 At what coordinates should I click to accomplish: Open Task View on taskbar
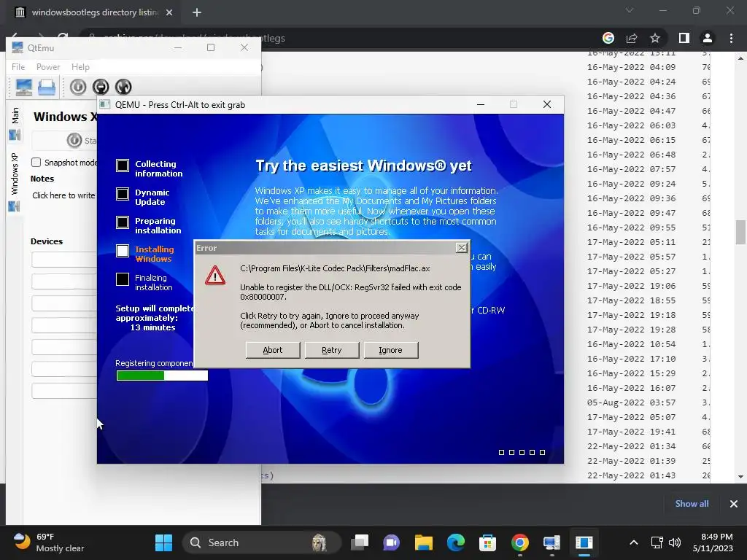360,542
